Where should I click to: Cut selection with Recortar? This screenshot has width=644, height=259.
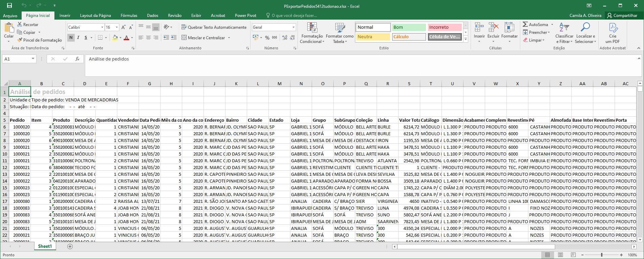click(28, 25)
